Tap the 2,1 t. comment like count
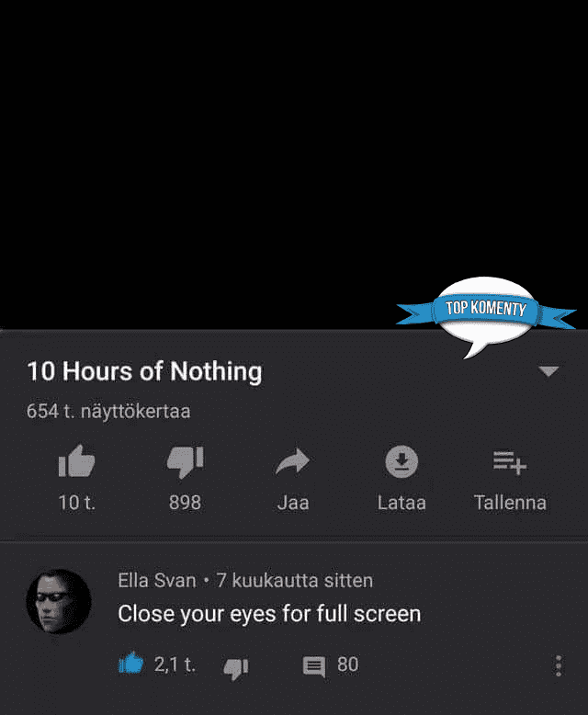This screenshot has height=715, width=588. point(175,664)
